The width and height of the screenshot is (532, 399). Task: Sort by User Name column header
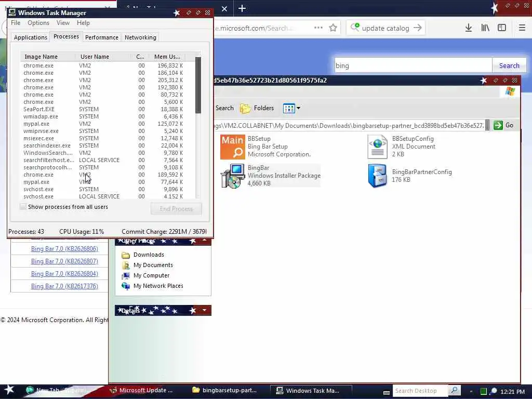pyautogui.click(x=103, y=57)
